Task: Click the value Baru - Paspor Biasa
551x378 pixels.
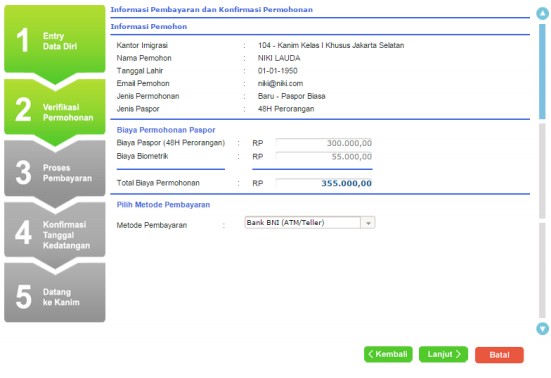Action: tap(291, 96)
